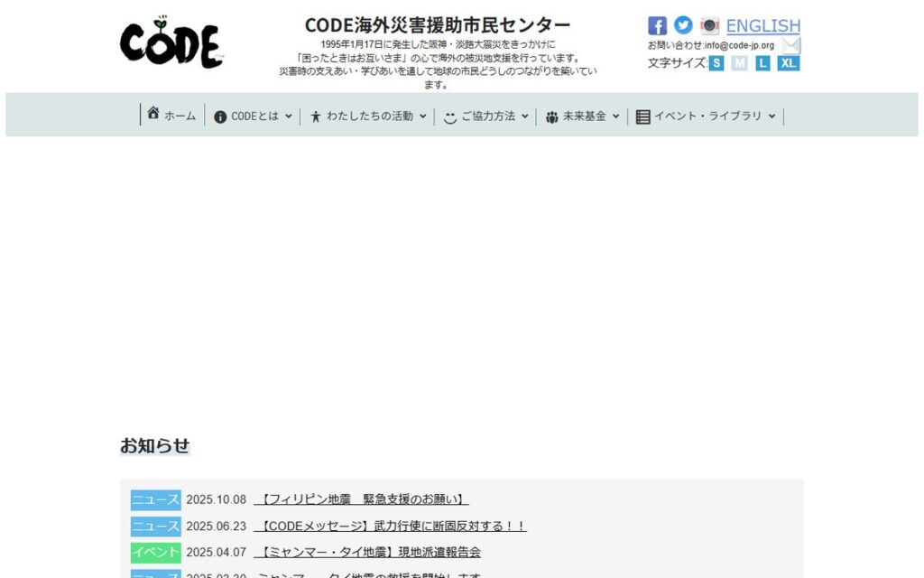924x578 pixels.
Task: Expand the CODEとは dropdown arrow
Action: coord(289,117)
